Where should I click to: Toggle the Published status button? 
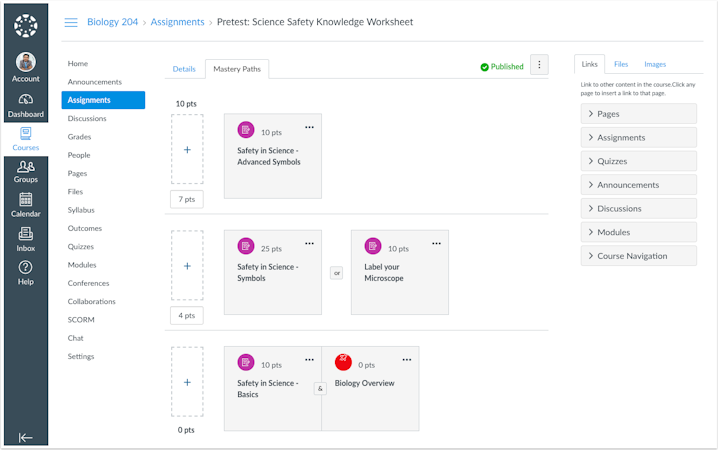502,67
